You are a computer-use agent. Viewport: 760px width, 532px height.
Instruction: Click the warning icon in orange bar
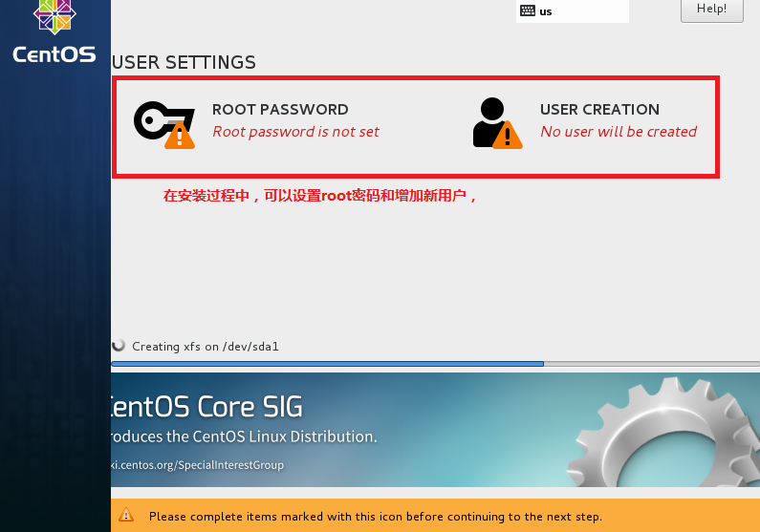[x=126, y=515]
